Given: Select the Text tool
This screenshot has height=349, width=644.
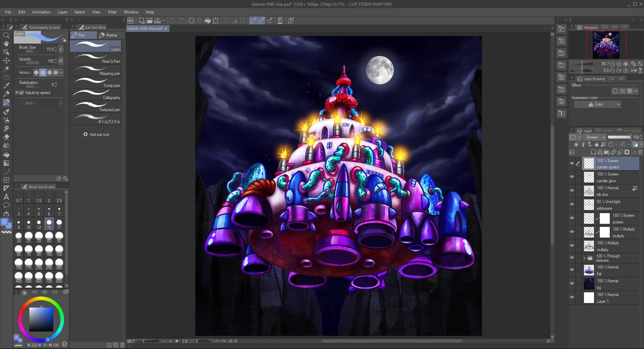Looking at the screenshot, I should tap(6, 197).
